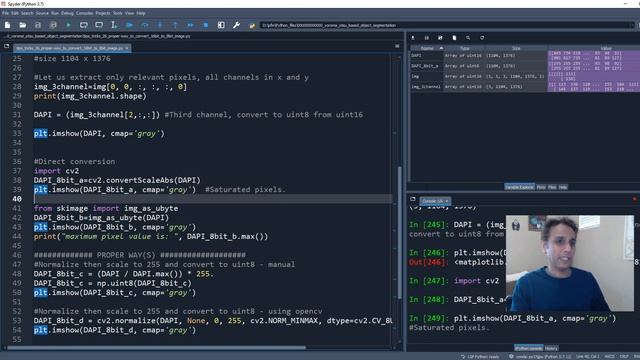The image size is (640, 360).
Task: Step into function in the debugger
Action: pos(160,25)
